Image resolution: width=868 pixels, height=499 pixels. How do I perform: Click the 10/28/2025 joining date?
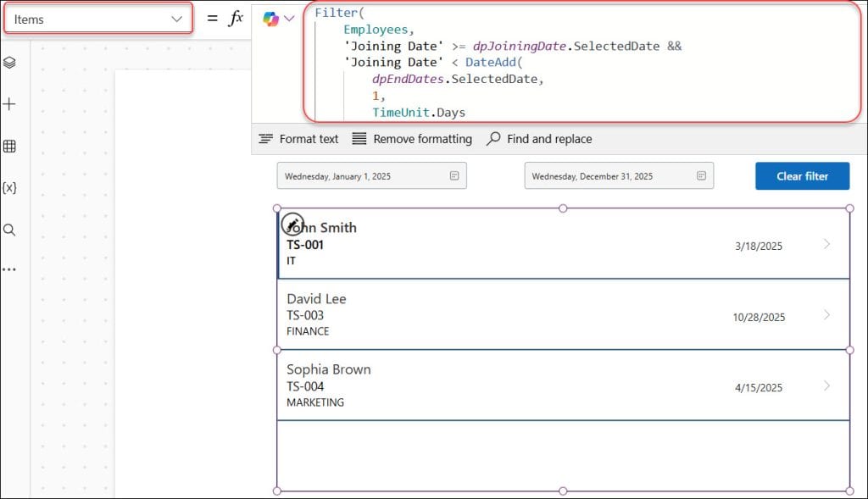tap(759, 317)
